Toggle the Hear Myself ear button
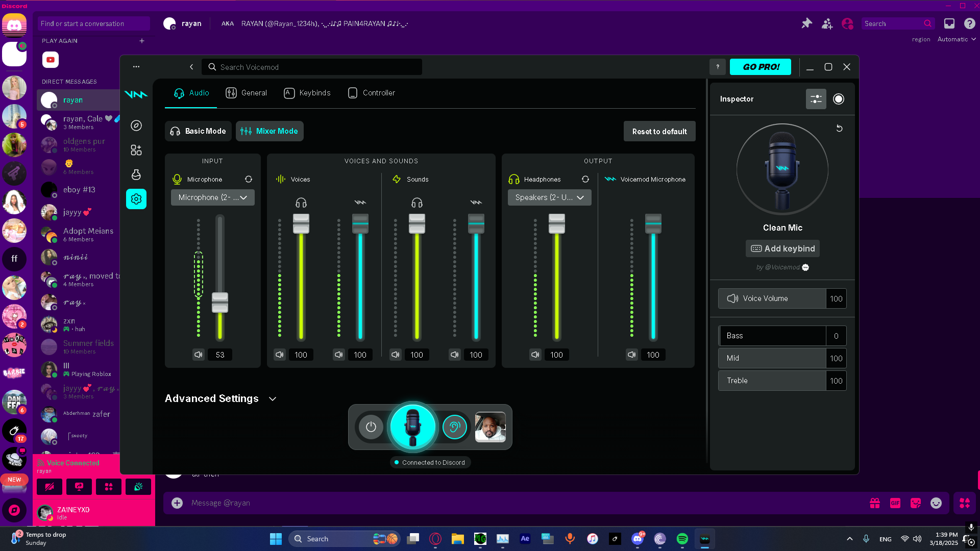980x551 pixels. coord(454,427)
